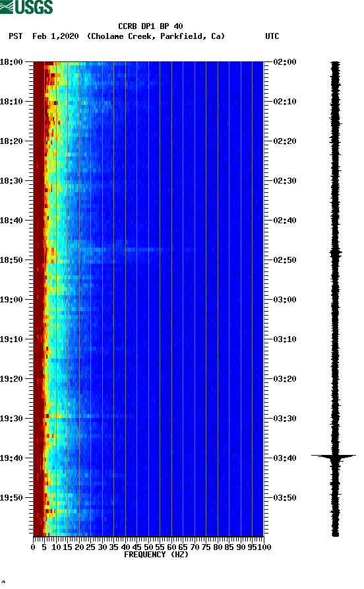Image resolution: width=364 pixels, height=589 pixels.
Task: Click the '03:40' UTC time label
Action: tap(285, 458)
